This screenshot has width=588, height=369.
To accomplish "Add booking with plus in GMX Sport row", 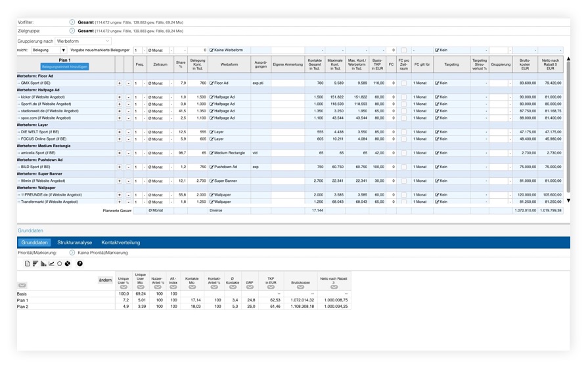I will (120, 83).
